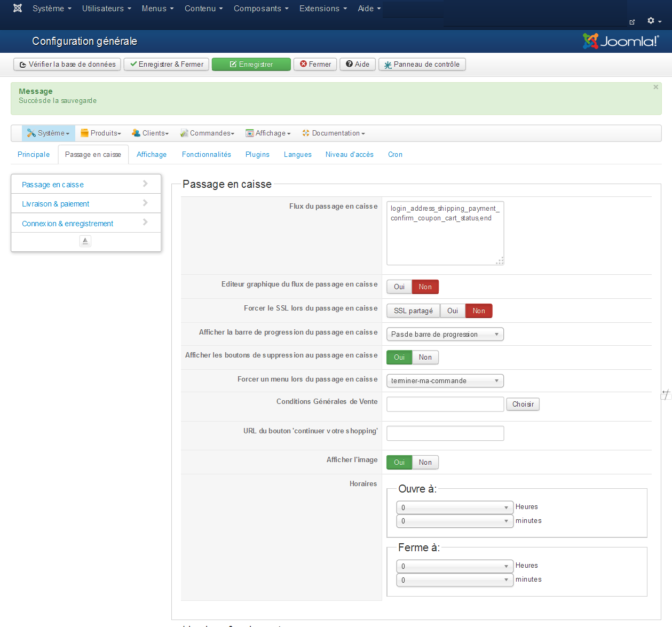Click the Produits box icon
This screenshot has height=627, width=672.
coord(84,133)
